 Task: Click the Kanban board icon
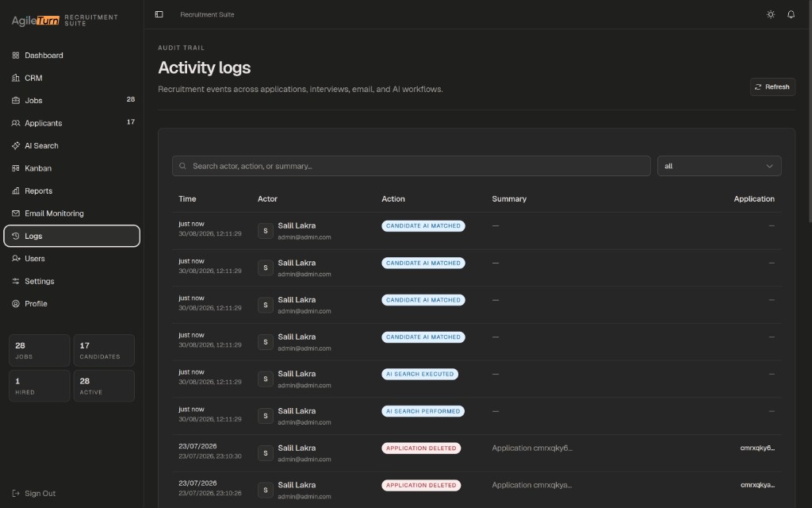tap(16, 168)
